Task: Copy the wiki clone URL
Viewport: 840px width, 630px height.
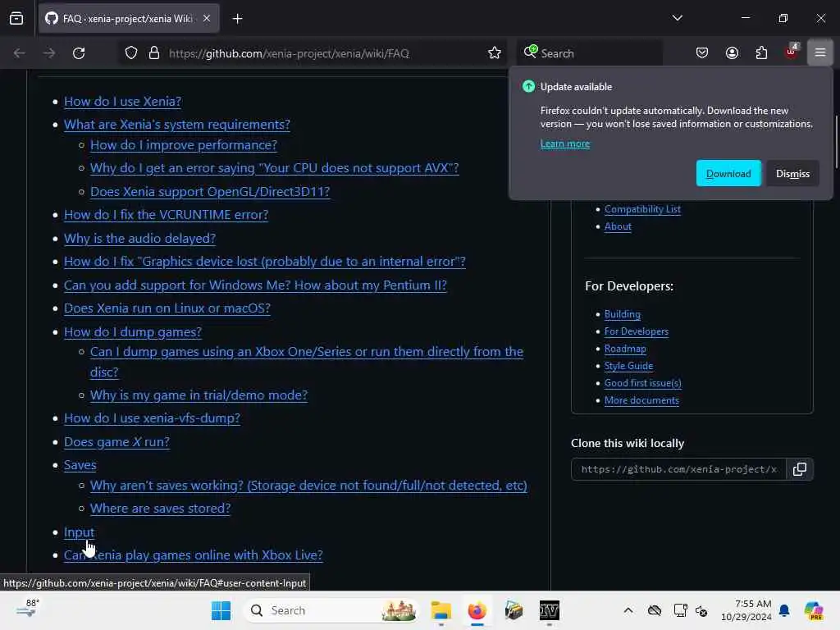Action: pos(799,469)
